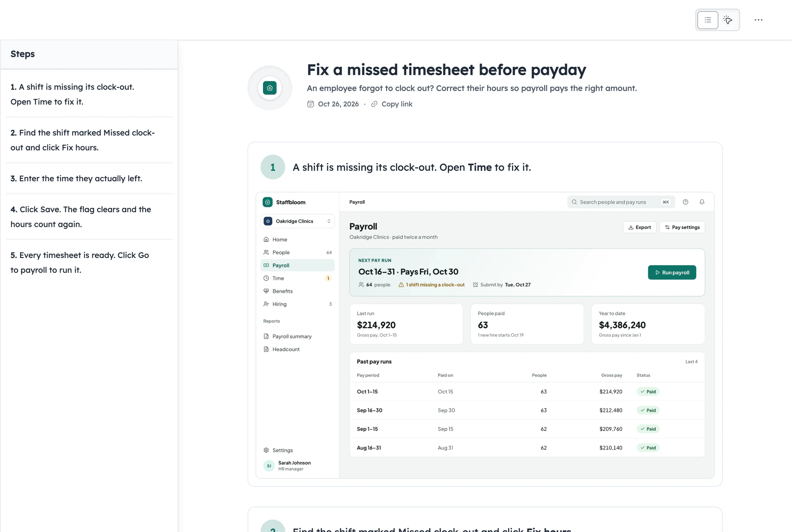Jump to step 1 in the Steps panel
The height and width of the screenshot is (532, 792).
(89, 94)
